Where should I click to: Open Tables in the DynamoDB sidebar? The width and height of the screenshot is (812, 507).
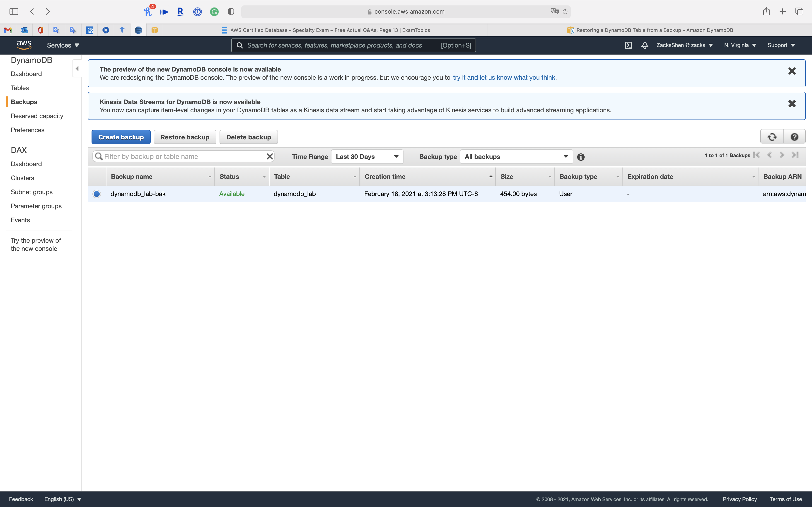point(20,88)
